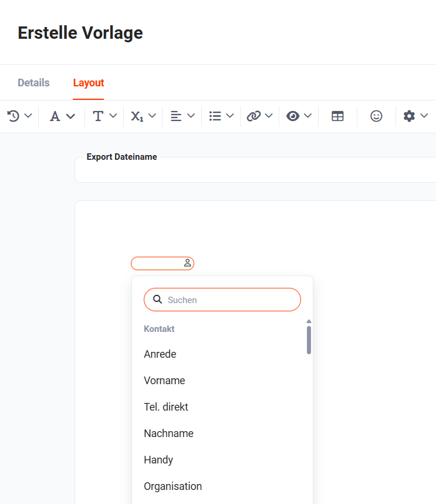Choose the Handy field entry
The height and width of the screenshot is (504, 436).
(158, 459)
